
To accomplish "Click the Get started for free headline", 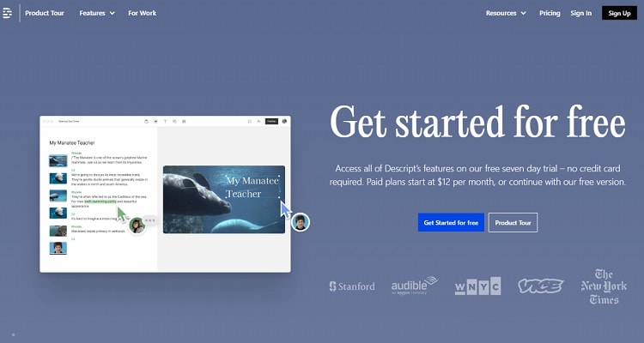I will (x=477, y=122).
